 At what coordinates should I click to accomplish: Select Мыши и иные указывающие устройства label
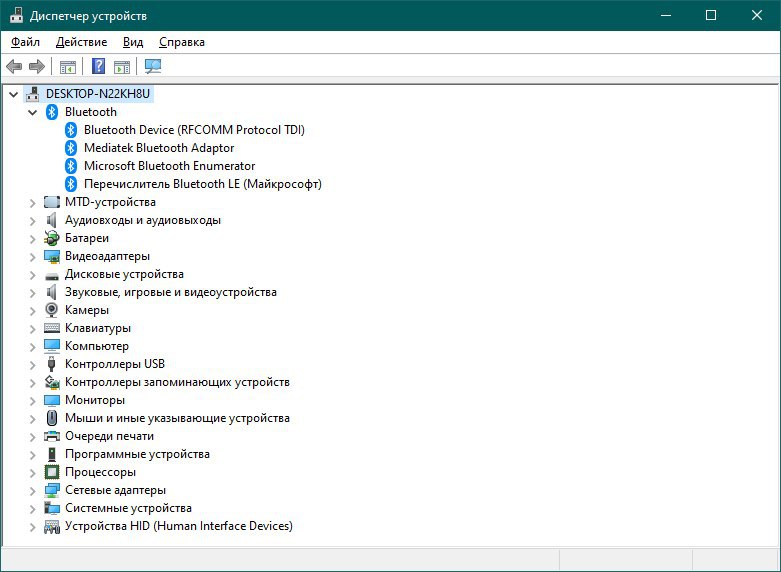click(x=177, y=418)
